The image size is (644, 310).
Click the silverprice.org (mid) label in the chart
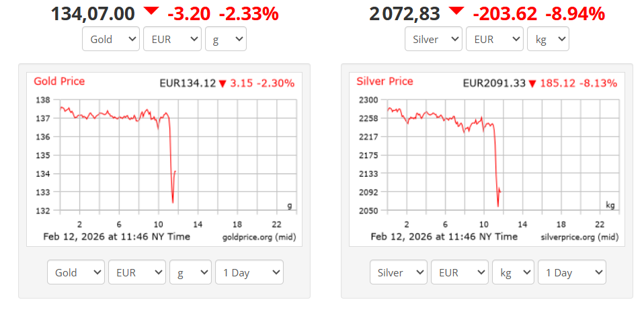pyautogui.click(x=579, y=237)
